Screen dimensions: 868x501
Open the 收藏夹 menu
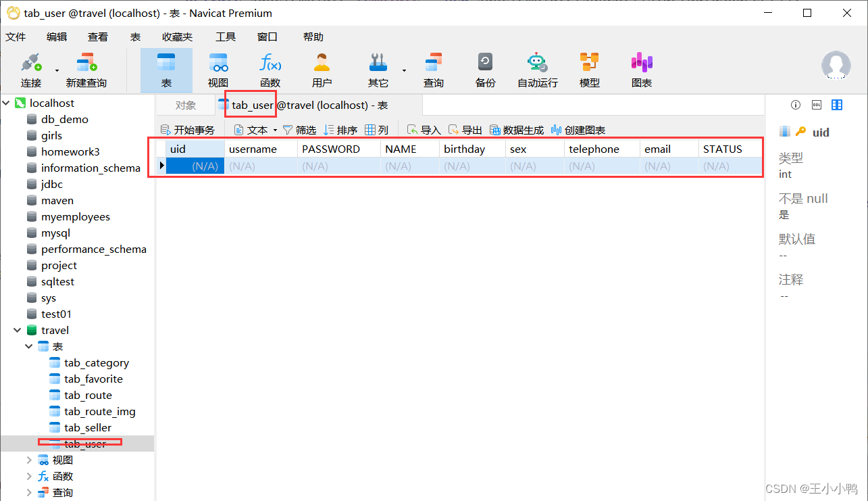(x=177, y=37)
